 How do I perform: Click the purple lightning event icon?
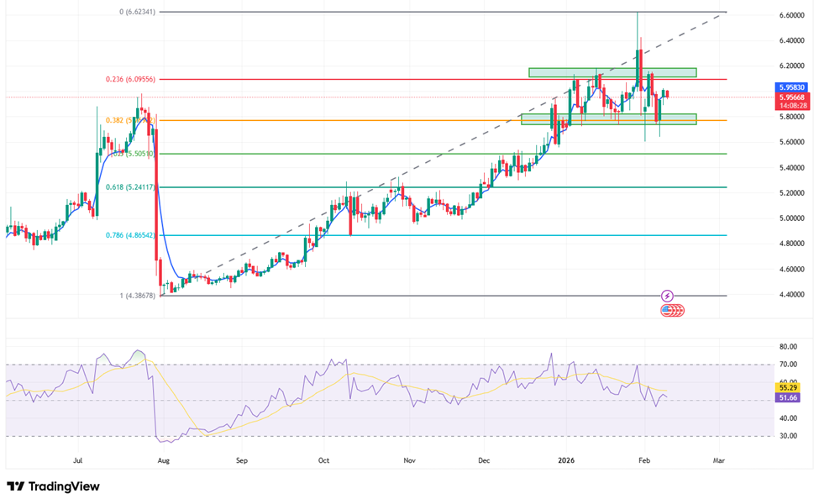tap(667, 297)
